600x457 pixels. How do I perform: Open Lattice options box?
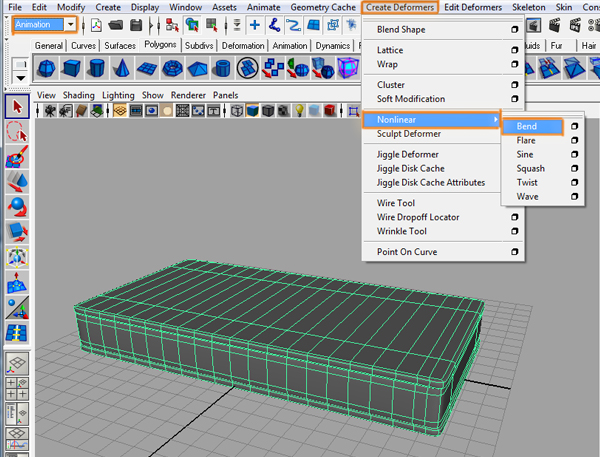515,50
